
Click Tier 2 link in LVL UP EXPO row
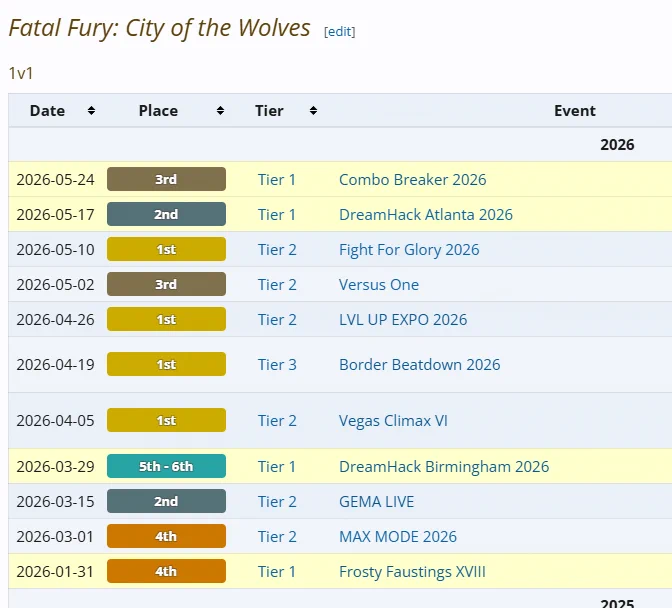tap(277, 320)
